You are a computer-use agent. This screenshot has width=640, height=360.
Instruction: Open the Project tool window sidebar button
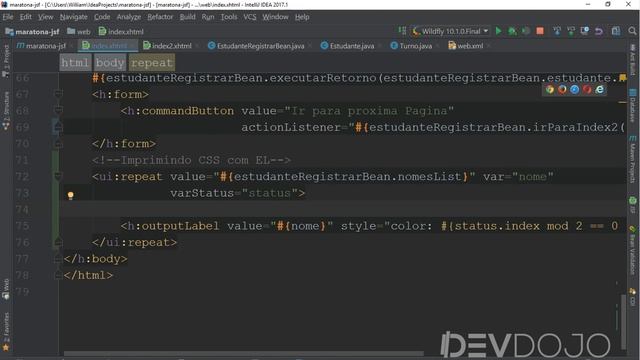6,60
